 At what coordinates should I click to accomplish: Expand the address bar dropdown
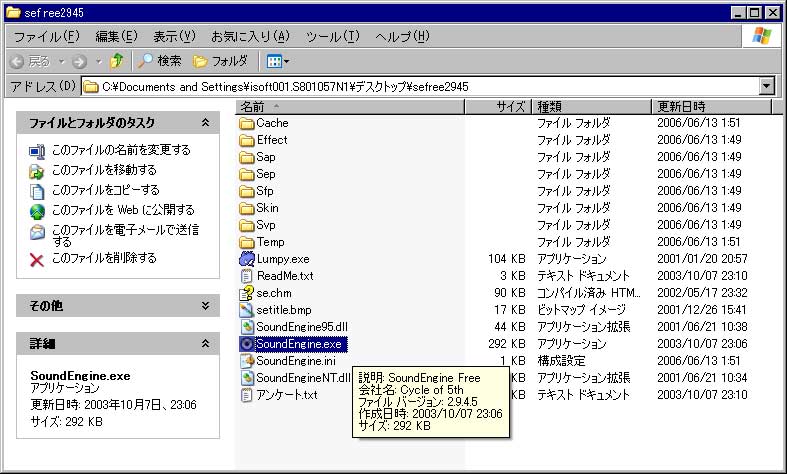pyautogui.click(x=766, y=86)
